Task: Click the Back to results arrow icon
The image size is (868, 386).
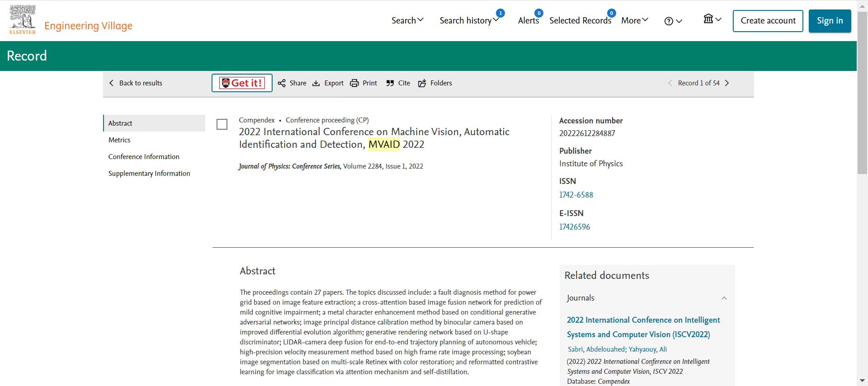Action: pos(112,83)
